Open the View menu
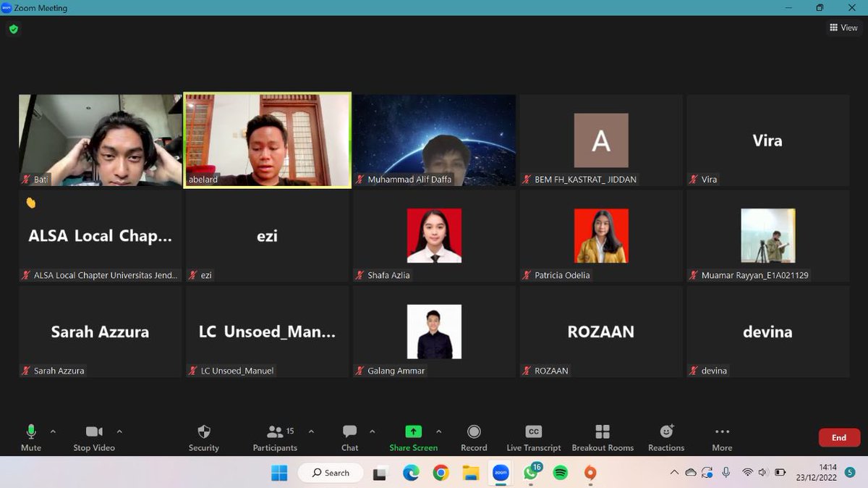 [x=843, y=28]
